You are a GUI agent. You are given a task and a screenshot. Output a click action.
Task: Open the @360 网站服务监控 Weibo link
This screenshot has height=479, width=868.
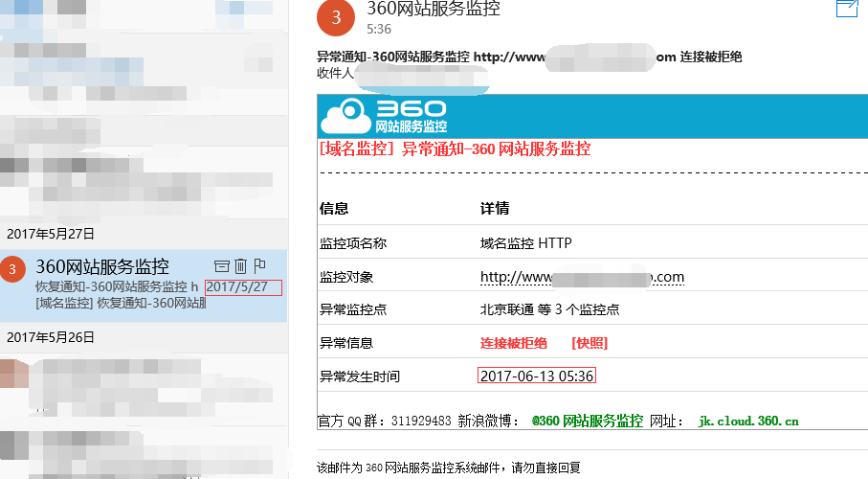pyautogui.click(x=588, y=421)
